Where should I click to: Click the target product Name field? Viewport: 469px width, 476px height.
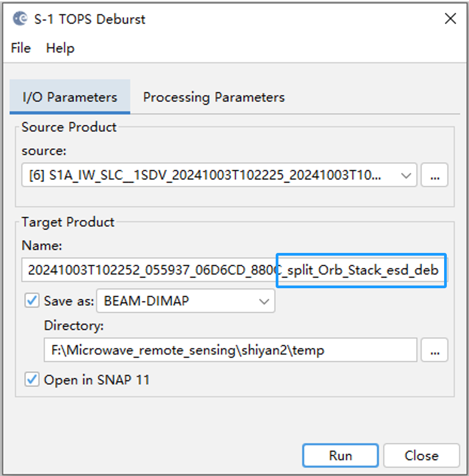[x=234, y=270]
